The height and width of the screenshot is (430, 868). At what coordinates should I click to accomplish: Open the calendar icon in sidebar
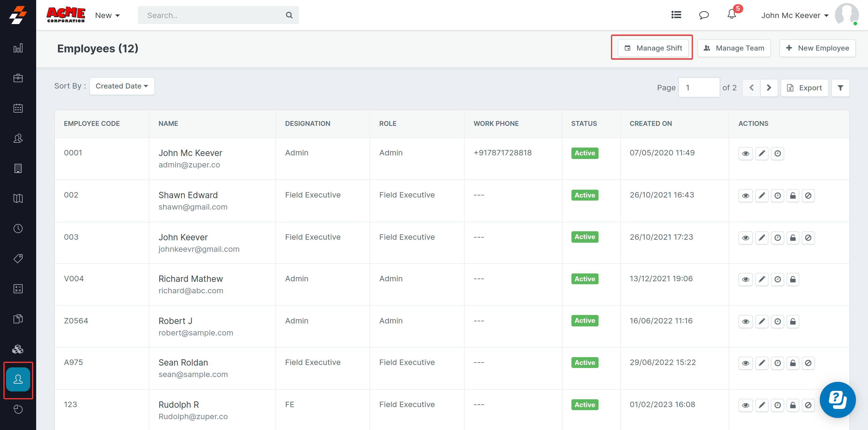[x=18, y=108]
